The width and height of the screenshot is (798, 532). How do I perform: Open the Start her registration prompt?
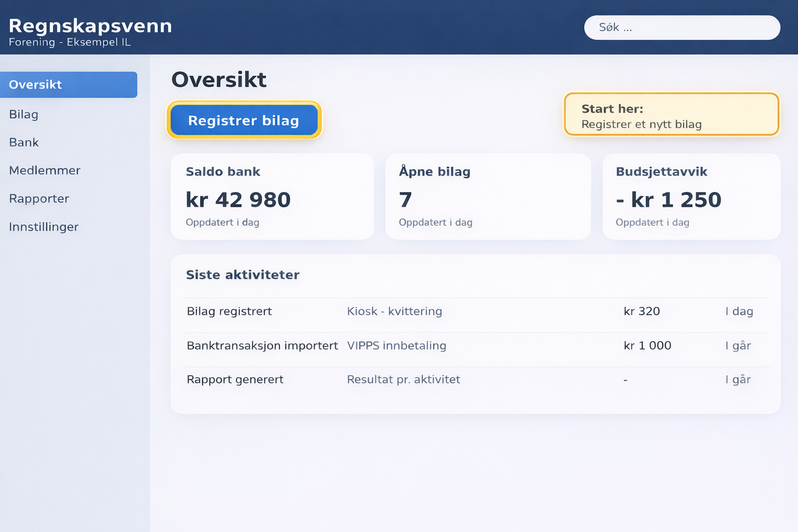coord(671,114)
